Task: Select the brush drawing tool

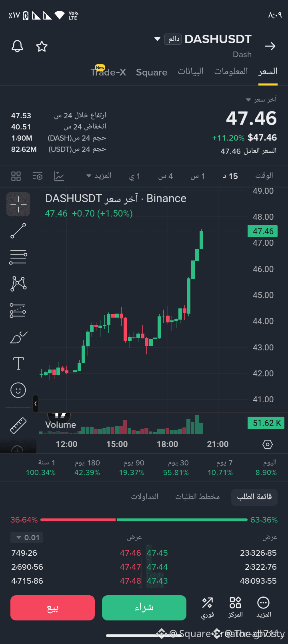Action: tap(18, 337)
